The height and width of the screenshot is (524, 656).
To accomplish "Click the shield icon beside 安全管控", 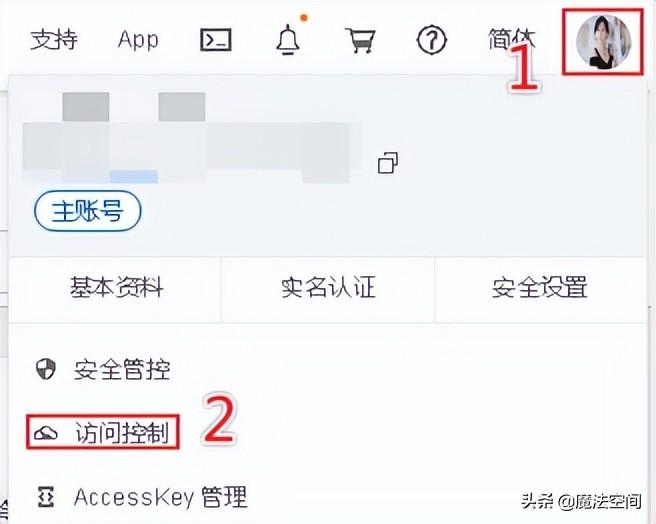I will coord(46,369).
